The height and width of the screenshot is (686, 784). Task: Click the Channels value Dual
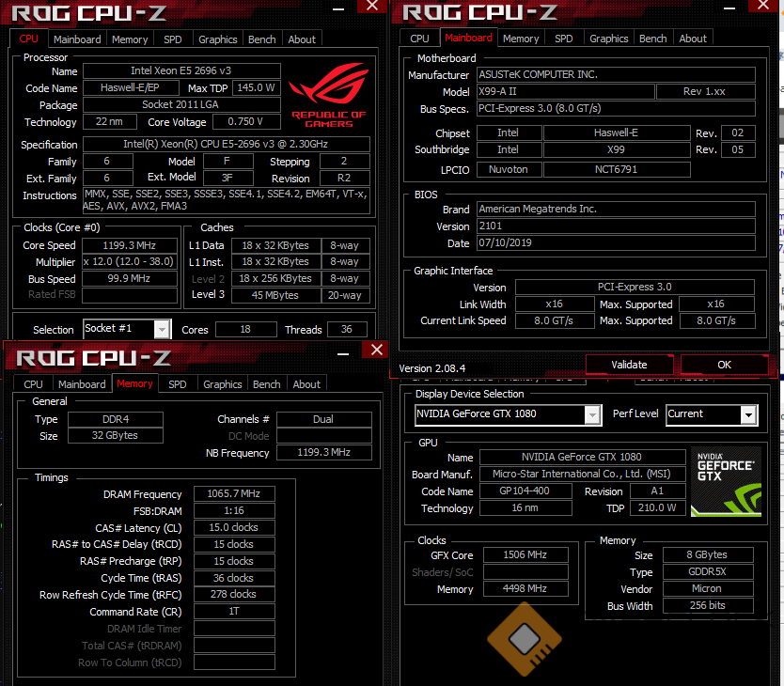tap(323, 419)
